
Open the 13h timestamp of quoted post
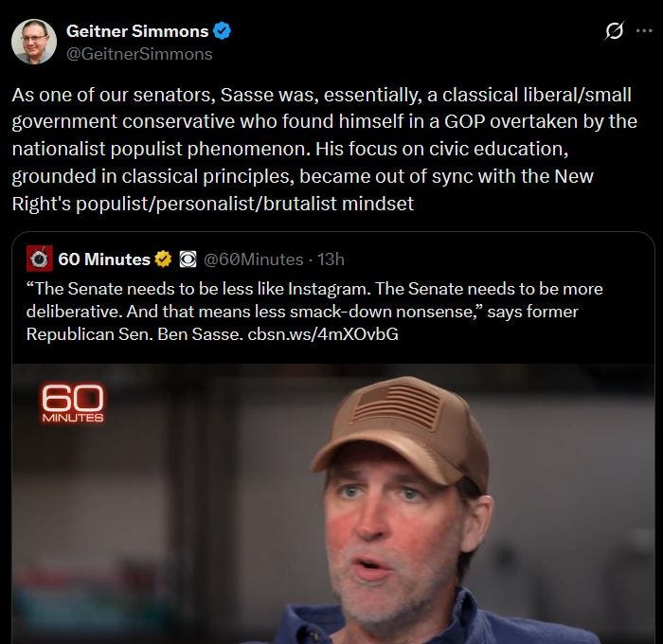(x=331, y=259)
